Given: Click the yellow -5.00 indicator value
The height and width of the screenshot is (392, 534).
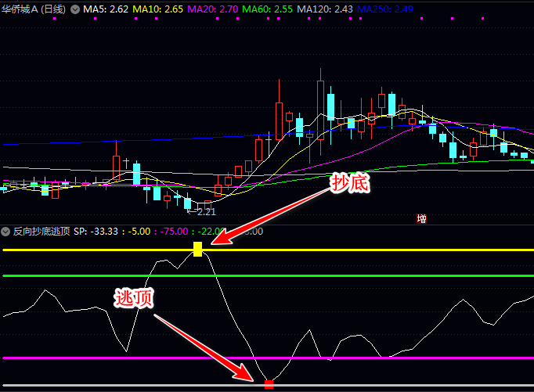Looking at the screenshot, I should tap(139, 232).
